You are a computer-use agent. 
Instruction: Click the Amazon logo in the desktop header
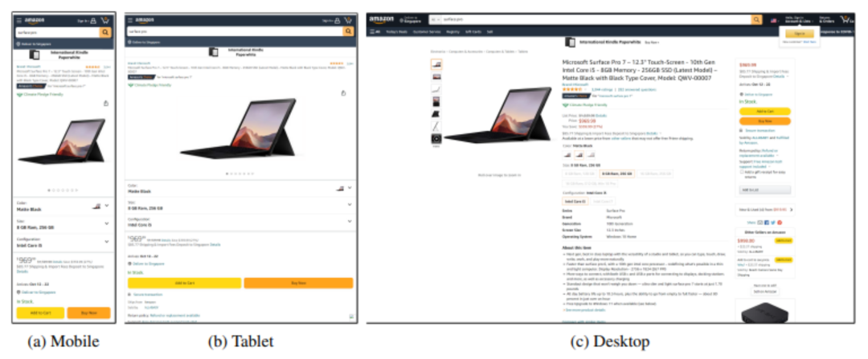click(x=381, y=20)
